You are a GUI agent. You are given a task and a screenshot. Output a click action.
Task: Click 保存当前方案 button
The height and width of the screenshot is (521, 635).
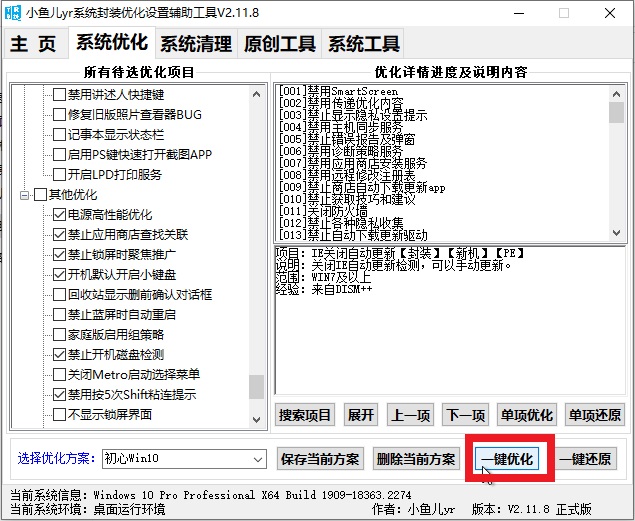[322, 458]
